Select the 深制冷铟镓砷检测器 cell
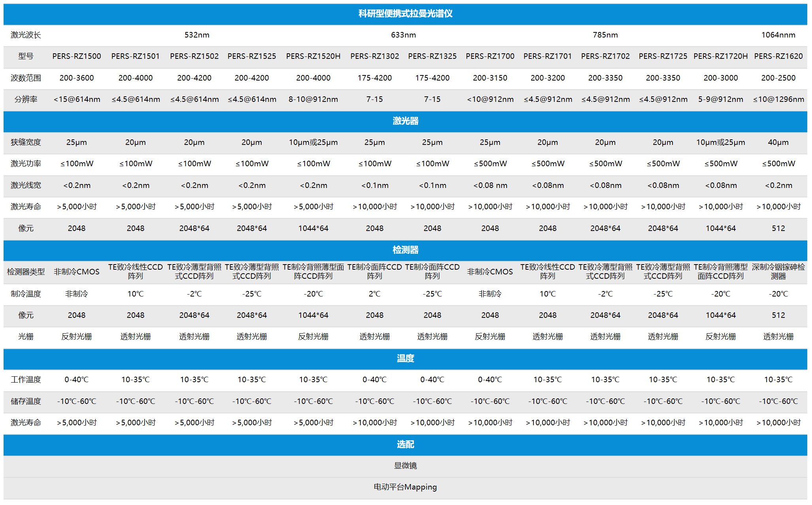The width and height of the screenshot is (812, 505). point(778,272)
